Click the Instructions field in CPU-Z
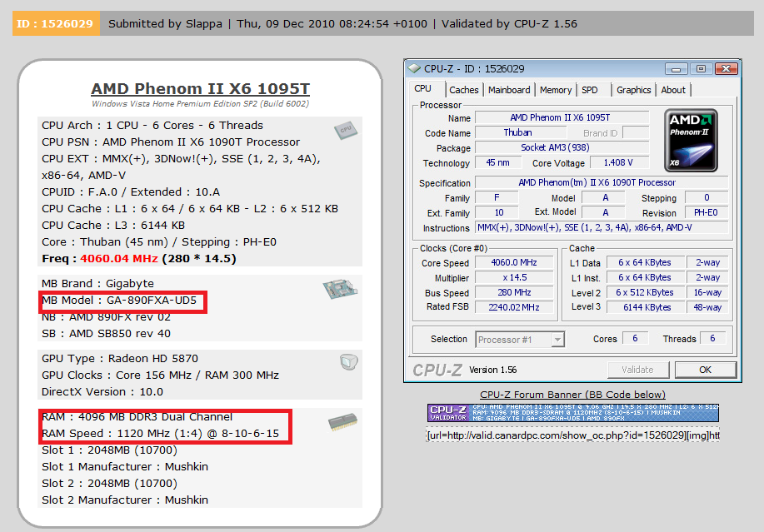 pos(602,228)
